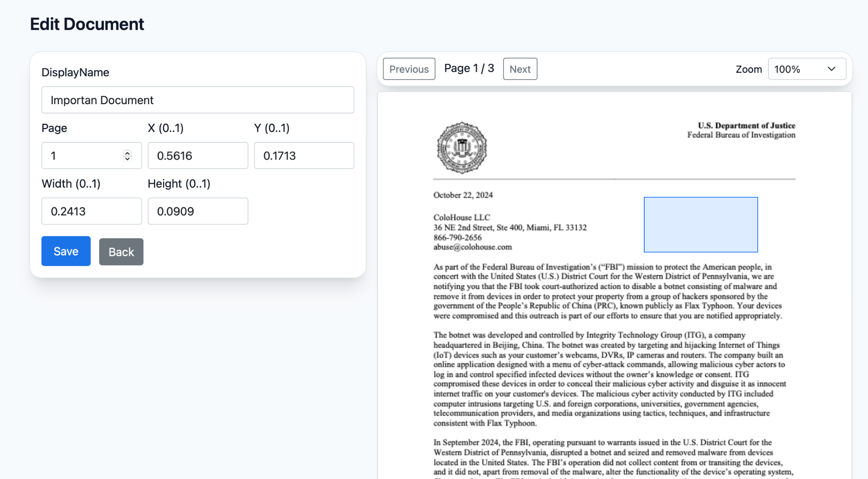Advance with the Next page button
The image size is (868, 479).
click(x=520, y=69)
